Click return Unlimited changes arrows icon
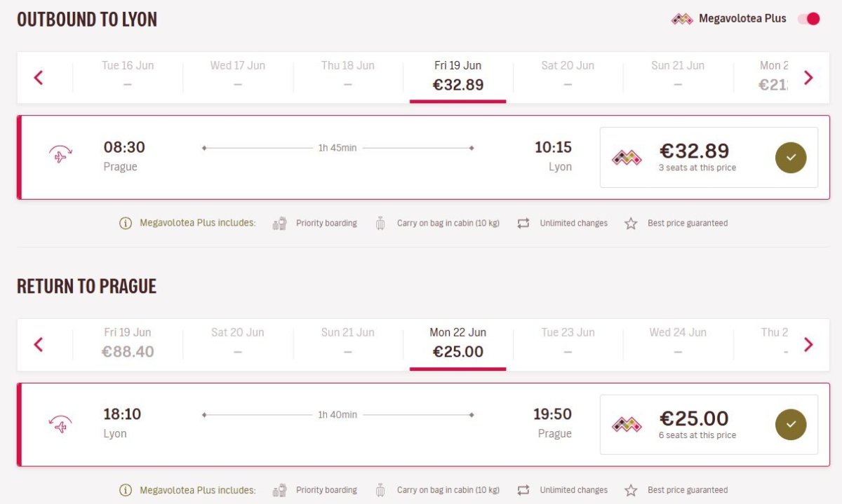Screen dimensions: 842x504 click(523, 490)
